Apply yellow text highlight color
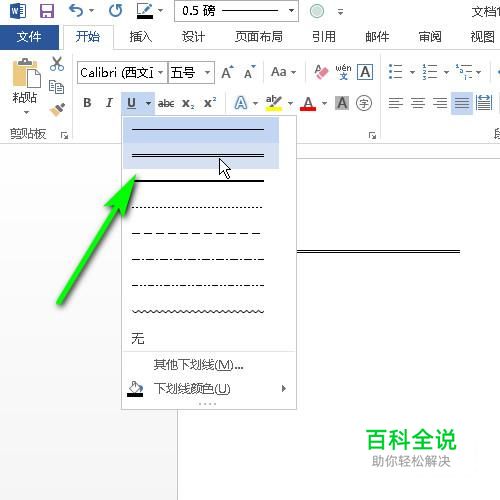Viewport: 500px width, 500px height. click(274, 103)
